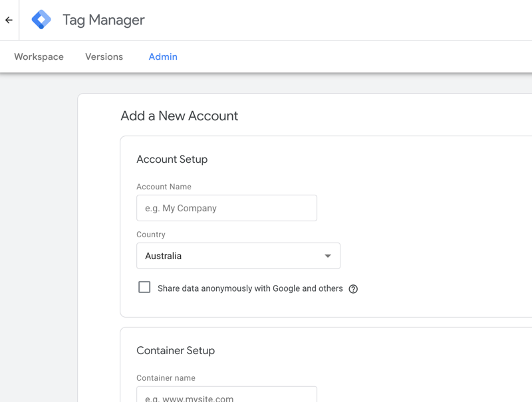Open the Versions tab
Image resolution: width=532 pixels, height=402 pixels.
104,56
